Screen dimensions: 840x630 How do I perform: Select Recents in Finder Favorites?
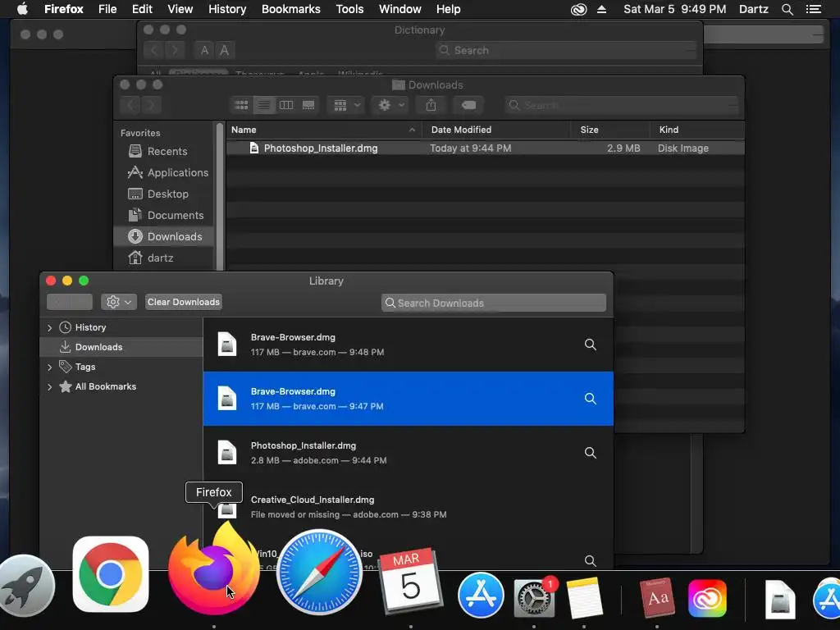[163, 151]
